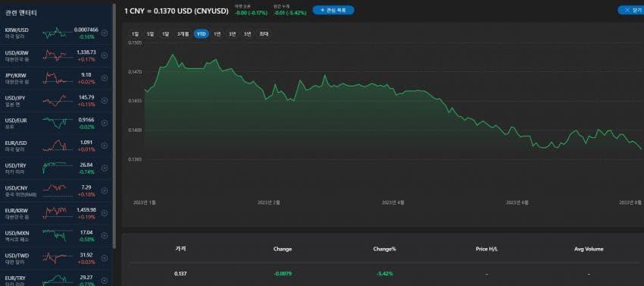Select the 3개월 range tab
644x286 pixels.
coord(183,34)
